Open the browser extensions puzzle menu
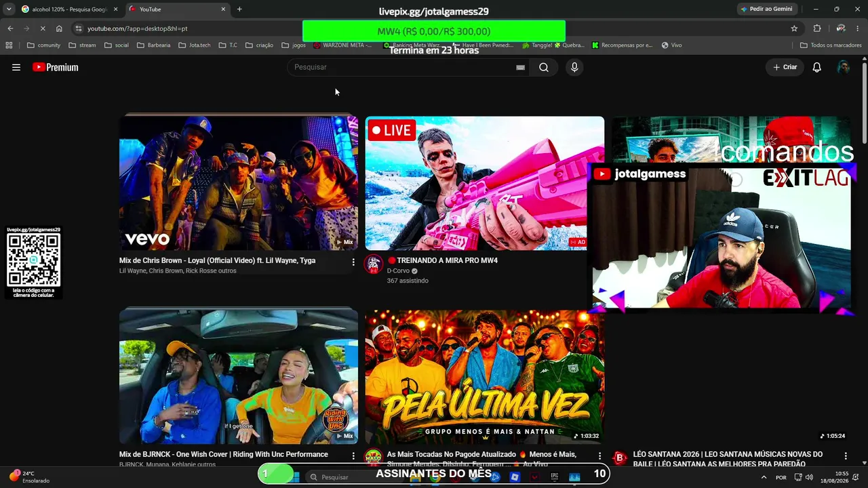 [817, 28]
